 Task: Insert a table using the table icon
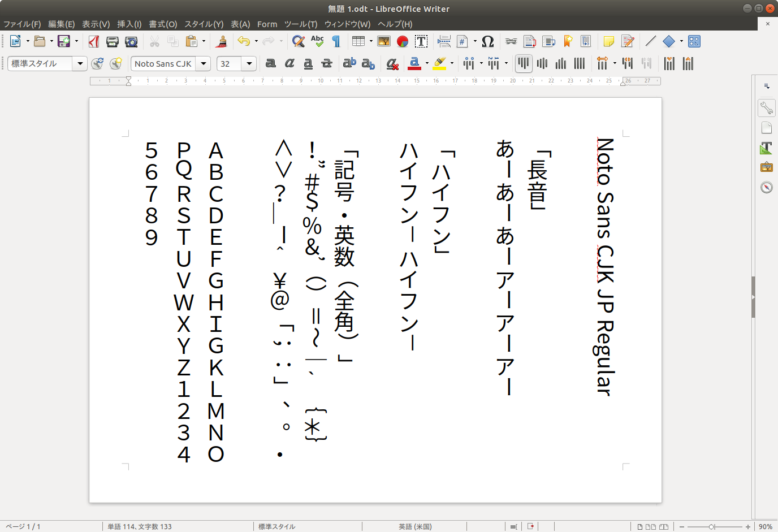358,41
